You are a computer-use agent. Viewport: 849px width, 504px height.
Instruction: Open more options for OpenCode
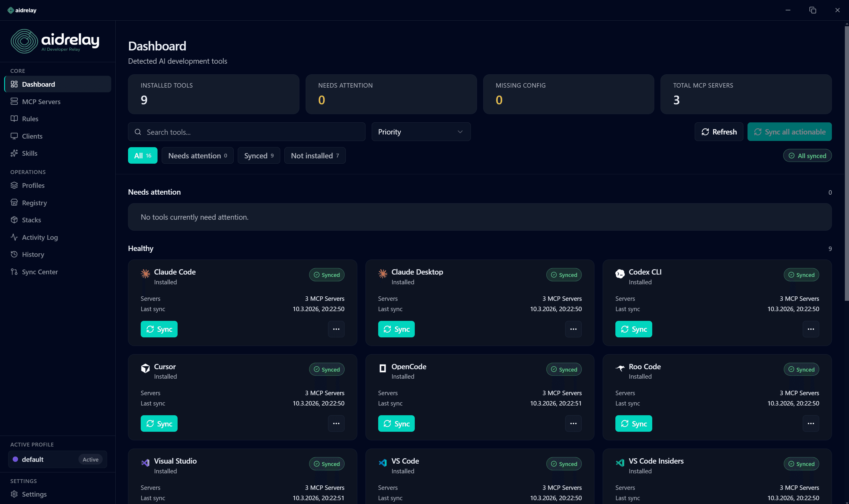tap(573, 423)
